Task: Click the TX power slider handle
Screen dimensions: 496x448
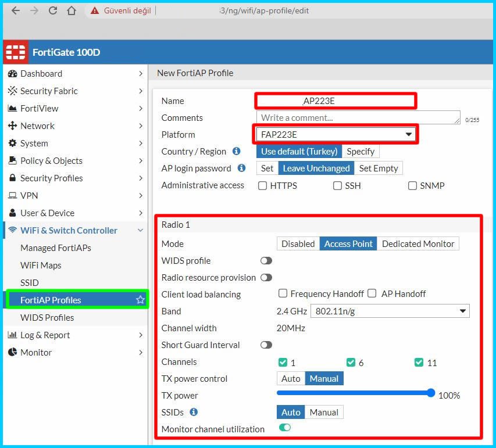Action: (431, 393)
